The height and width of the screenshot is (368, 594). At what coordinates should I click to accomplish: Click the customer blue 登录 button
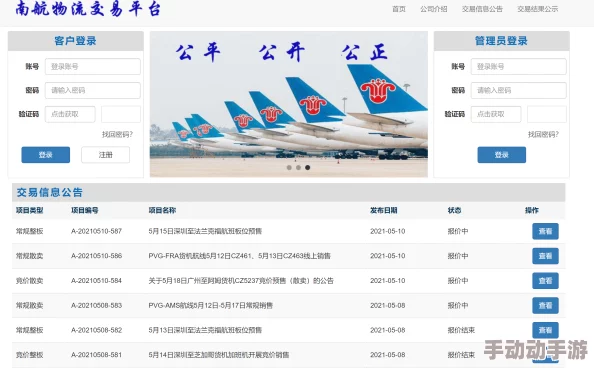[45, 155]
